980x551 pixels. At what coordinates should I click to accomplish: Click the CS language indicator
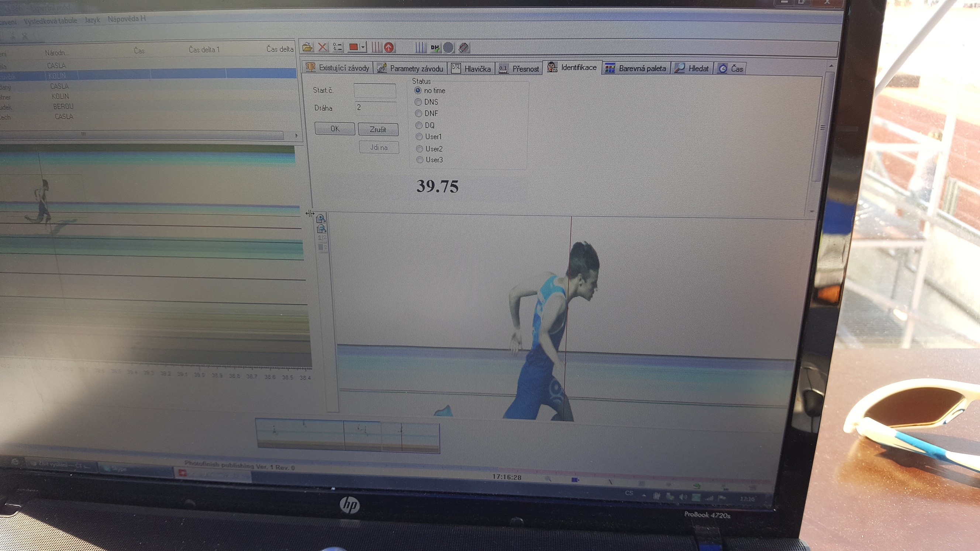pos(629,493)
